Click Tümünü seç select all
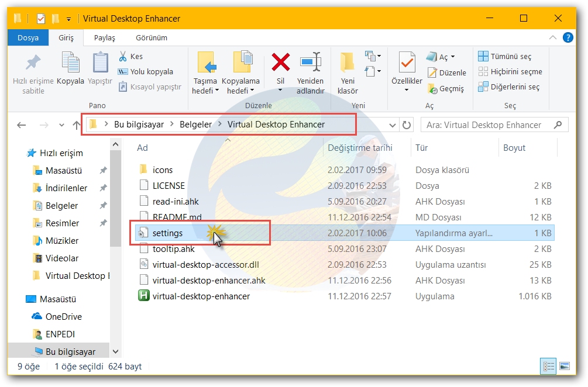 pos(504,56)
